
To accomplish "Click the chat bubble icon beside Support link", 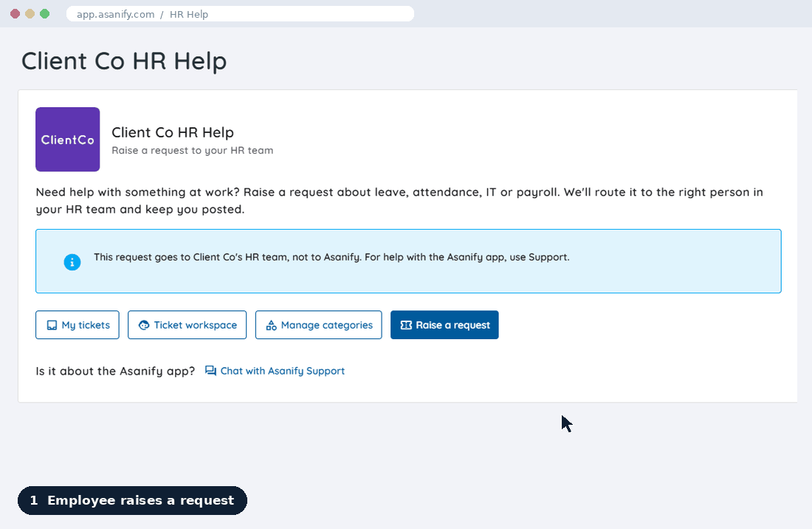I will coord(210,371).
